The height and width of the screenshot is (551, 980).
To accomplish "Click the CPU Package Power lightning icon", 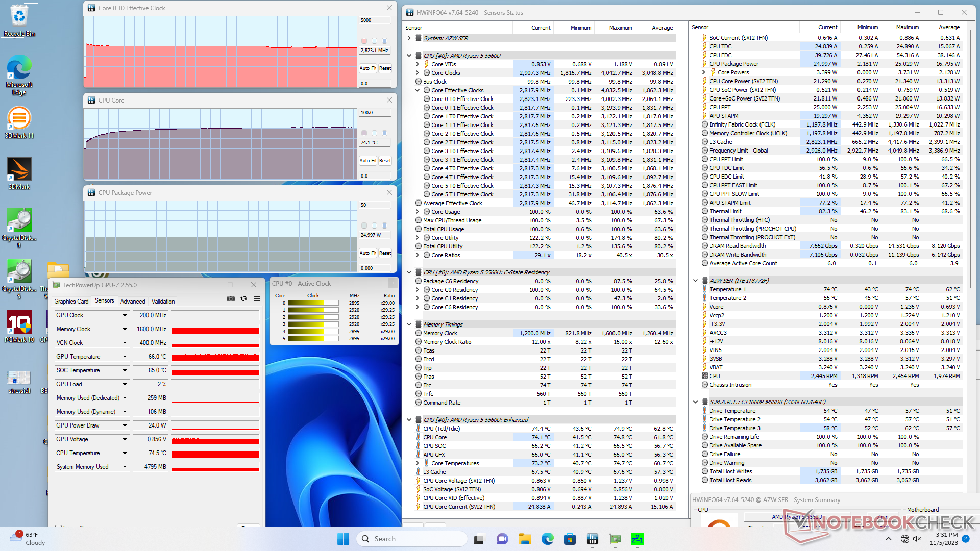I will (704, 64).
